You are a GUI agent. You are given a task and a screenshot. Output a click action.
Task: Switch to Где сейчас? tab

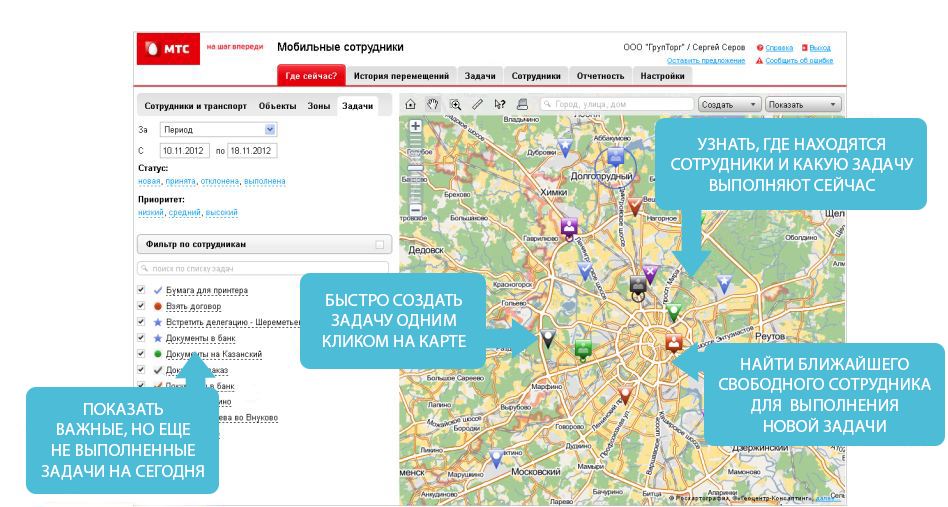311,76
